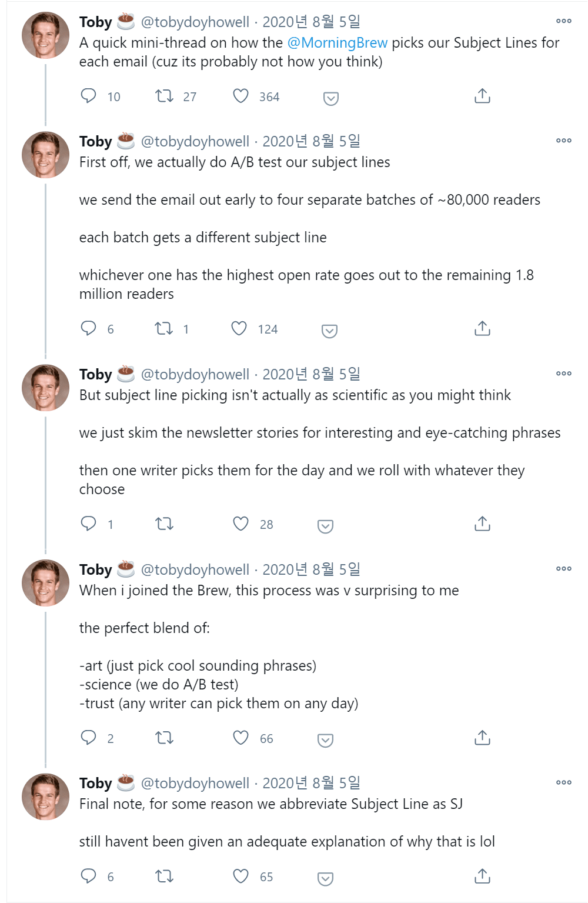Open the @MorningBrew mention link
Viewport: 588px width, 903px height.
click(x=337, y=43)
